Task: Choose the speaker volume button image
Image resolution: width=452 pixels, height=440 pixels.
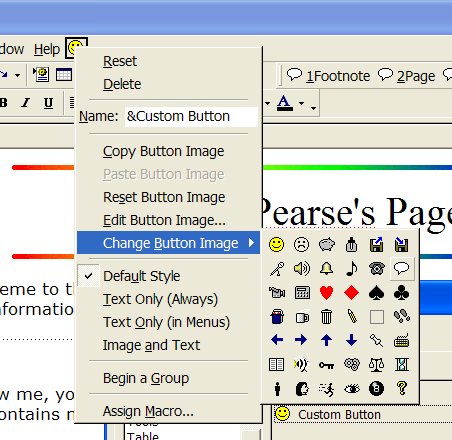Action: click(301, 268)
